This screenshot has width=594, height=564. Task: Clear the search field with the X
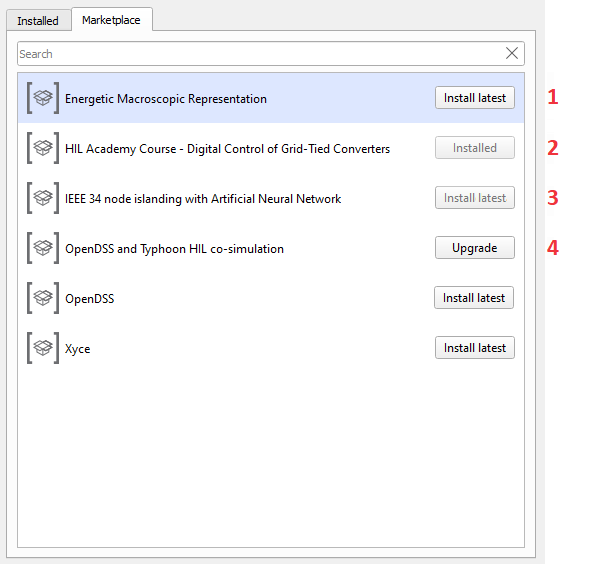[x=512, y=53]
